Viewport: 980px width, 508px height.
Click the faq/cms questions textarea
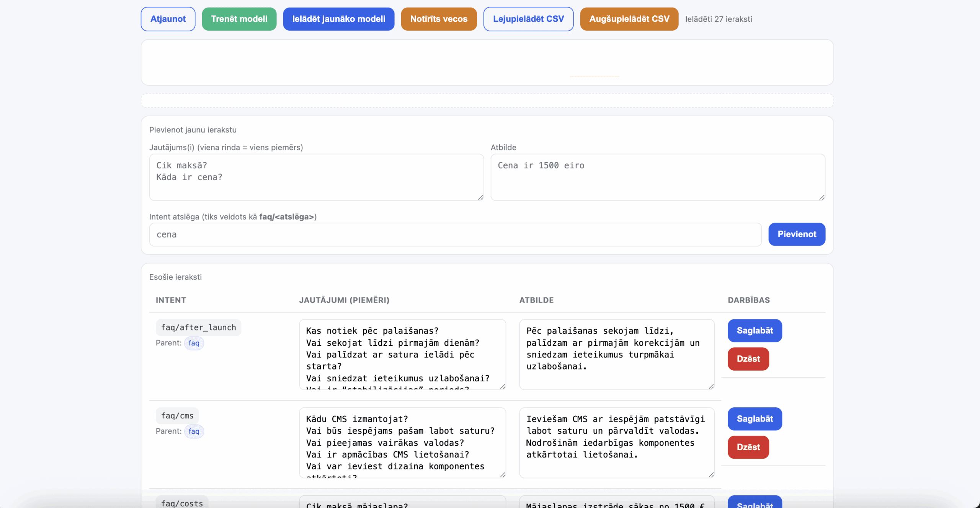pyautogui.click(x=402, y=442)
